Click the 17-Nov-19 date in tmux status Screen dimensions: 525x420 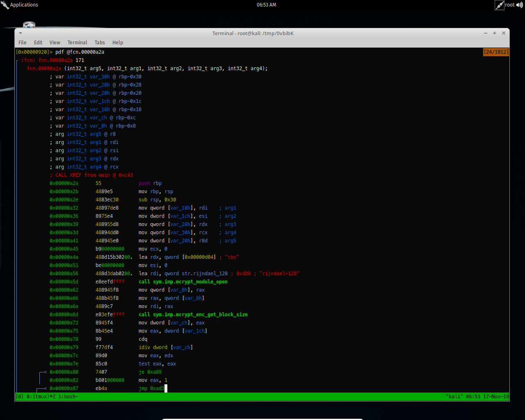pyautogui.click(x=496, y=397)
